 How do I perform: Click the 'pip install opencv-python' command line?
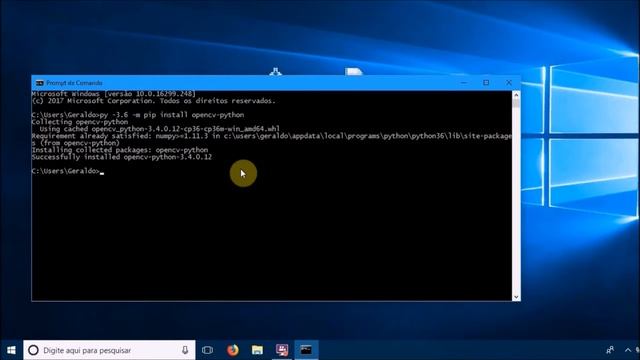(138, 115)
